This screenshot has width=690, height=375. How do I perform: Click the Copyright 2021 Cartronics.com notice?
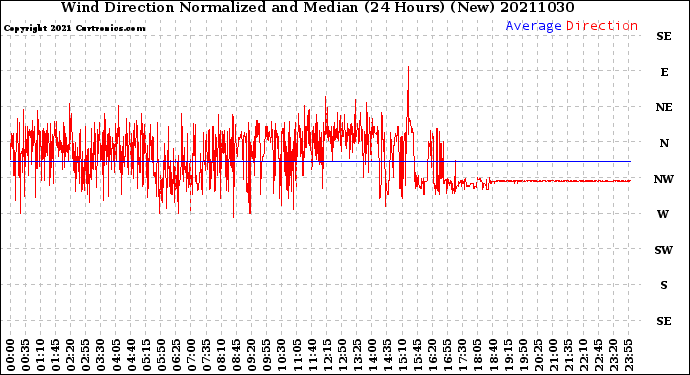point(74,28)
